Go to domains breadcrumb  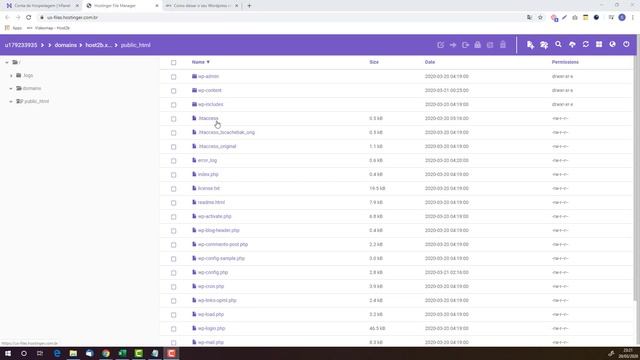coord(65,45)
